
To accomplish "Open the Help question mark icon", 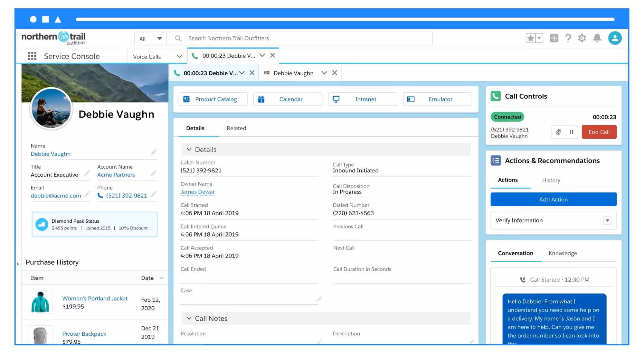I will pos(568,38).
